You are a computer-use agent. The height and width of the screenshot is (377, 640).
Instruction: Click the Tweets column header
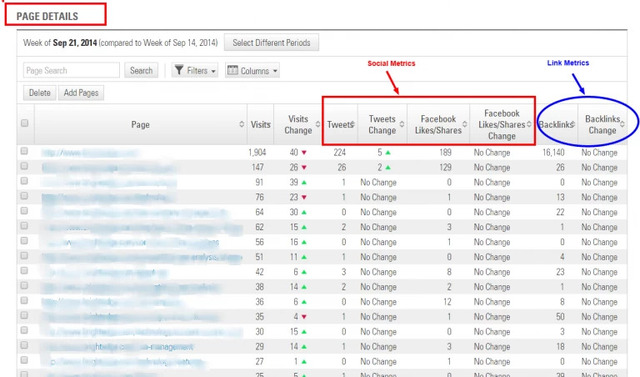tap(340, 124)
